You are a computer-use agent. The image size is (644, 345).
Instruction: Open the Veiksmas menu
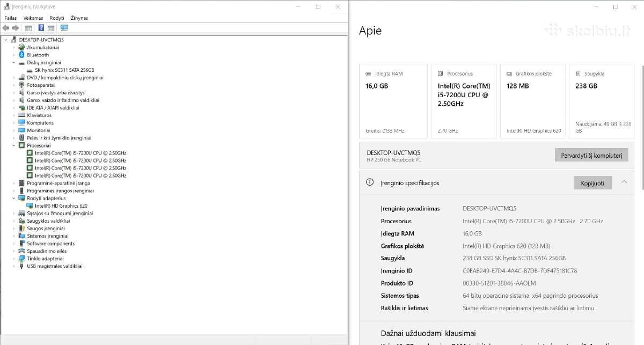point(33,18)
